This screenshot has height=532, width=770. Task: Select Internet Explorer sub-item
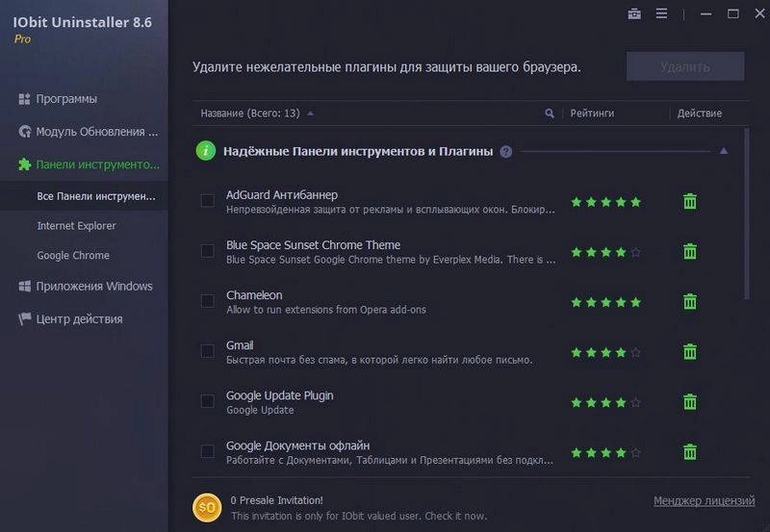coord(77,226)
